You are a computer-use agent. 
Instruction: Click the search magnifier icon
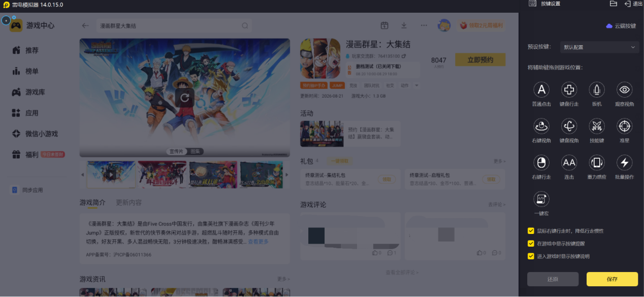pos(245,25)
